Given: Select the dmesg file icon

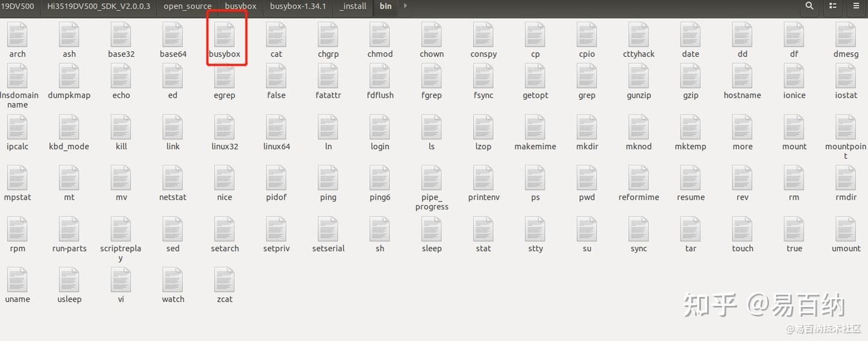Looking at the screenshot, I should click(846, 35).
